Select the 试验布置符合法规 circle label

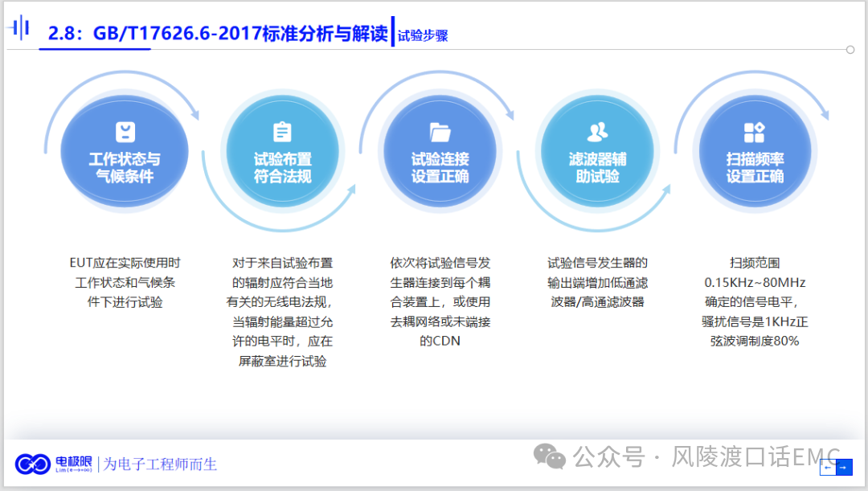[x=282, y=167]
